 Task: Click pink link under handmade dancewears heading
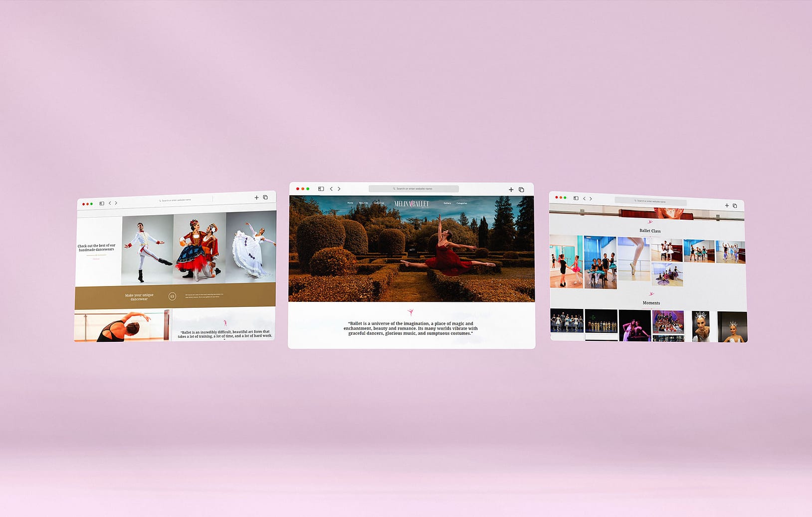pos(96,259)
